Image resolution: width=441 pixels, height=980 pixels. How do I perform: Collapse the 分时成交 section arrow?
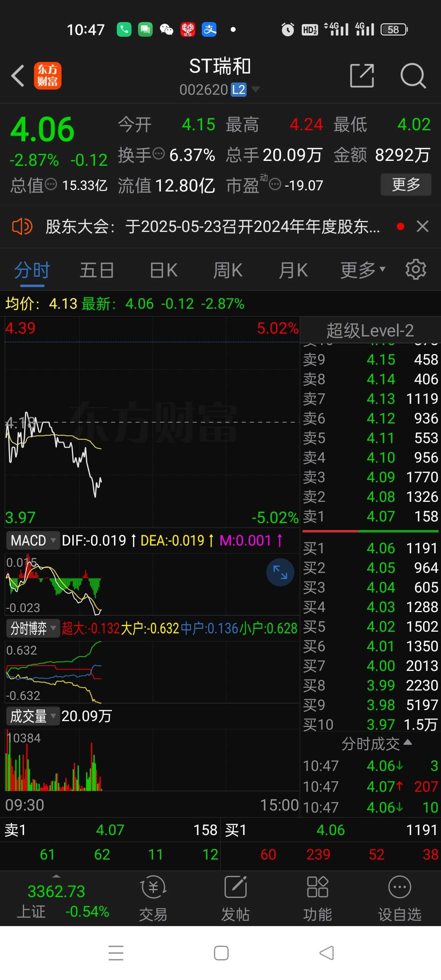click(408, 742)
